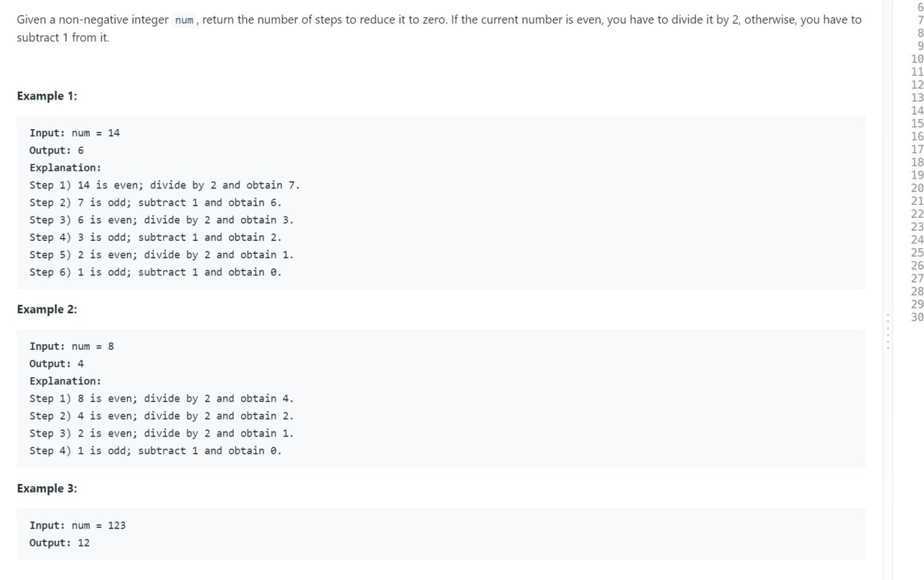Click the 'Output: 12' line
Image resolution: width=924 pixels, height=580 pixels.
tap(60, 542)
